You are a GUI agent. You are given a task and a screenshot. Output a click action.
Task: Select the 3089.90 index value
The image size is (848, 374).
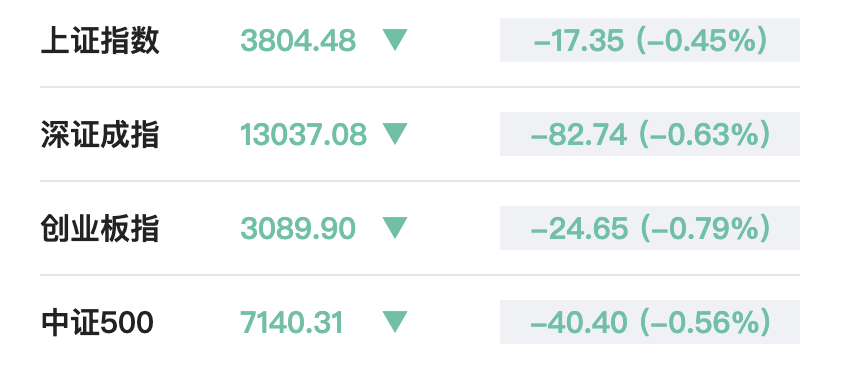(298, 229)
